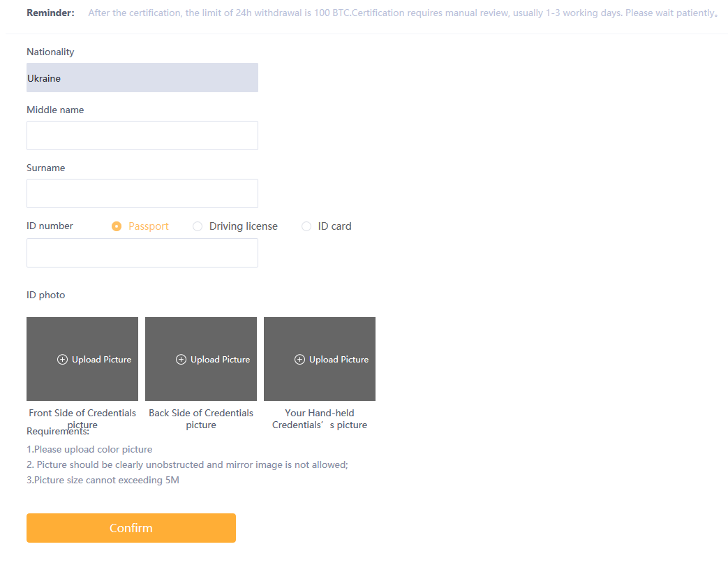Click into the Surname input box
This screenshot has height=579, width=728.
point(142,193)
